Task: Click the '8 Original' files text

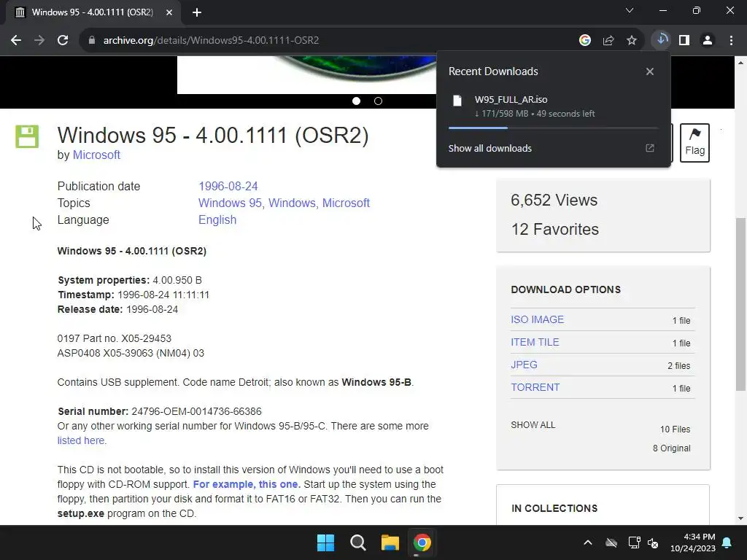Action: (671, 448)
